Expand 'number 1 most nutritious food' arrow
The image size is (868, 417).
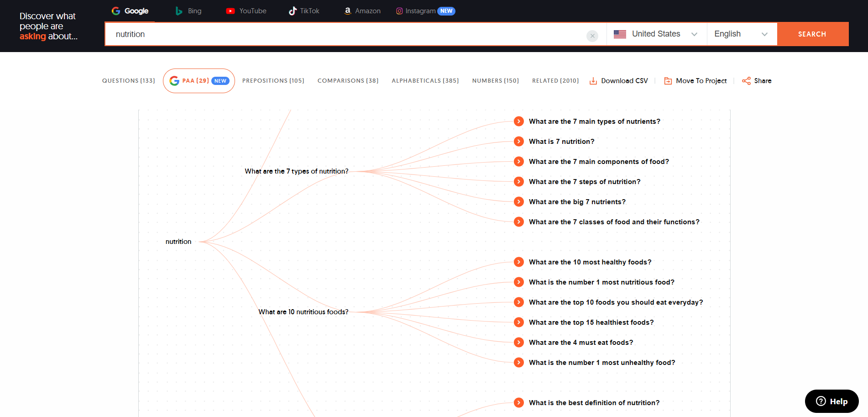[x=519, y=282]
